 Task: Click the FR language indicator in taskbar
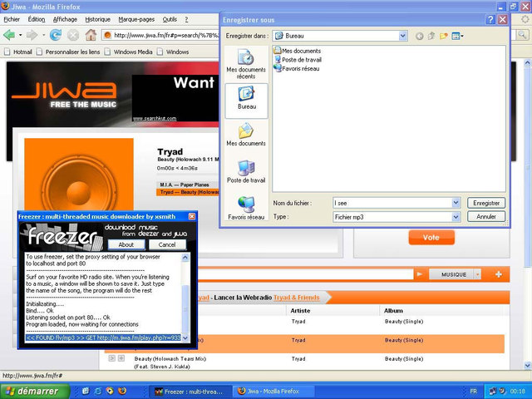(473, 392)
